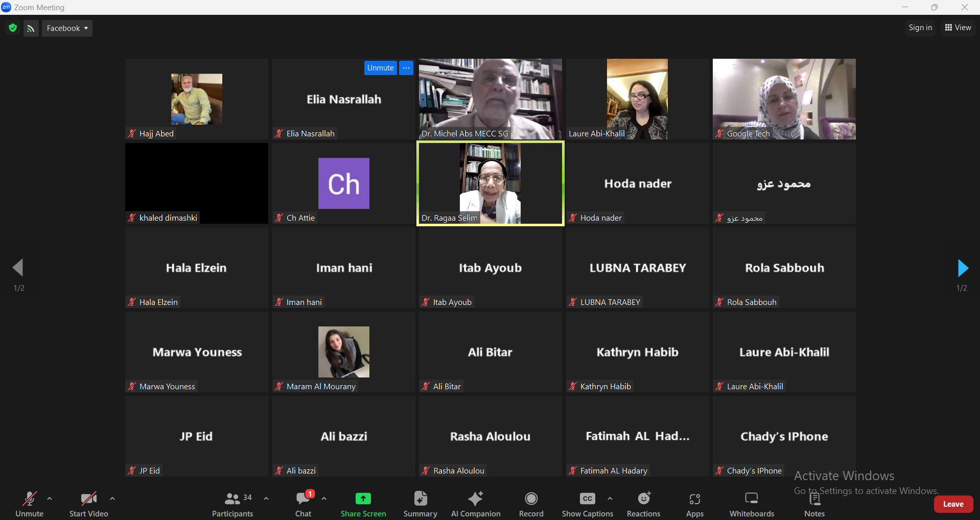Viewport: 980px width, 520px height.
Task: Click khaled dimashki's black video tile
Action: point(197,183)
